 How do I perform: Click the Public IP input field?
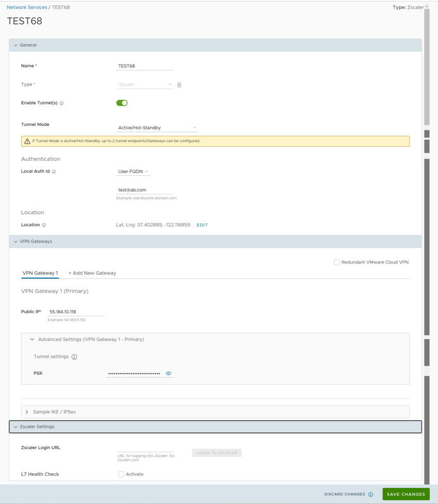click(x=76, y=312)
